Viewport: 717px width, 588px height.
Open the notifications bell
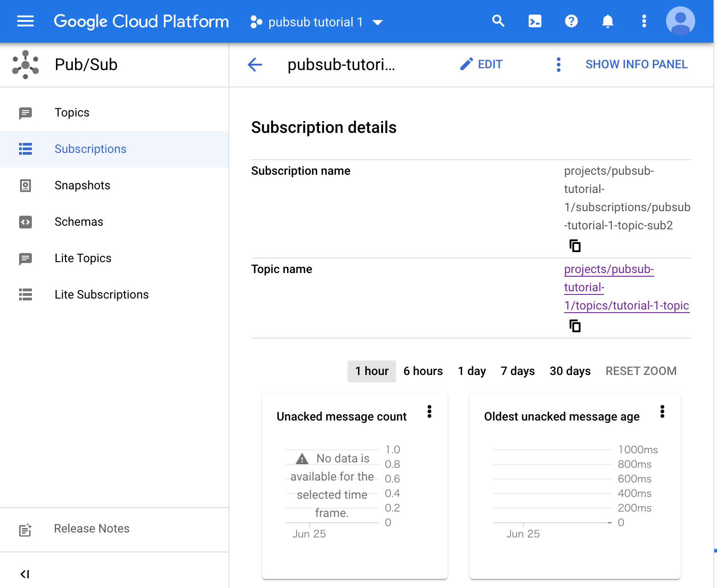click(607, 21)
